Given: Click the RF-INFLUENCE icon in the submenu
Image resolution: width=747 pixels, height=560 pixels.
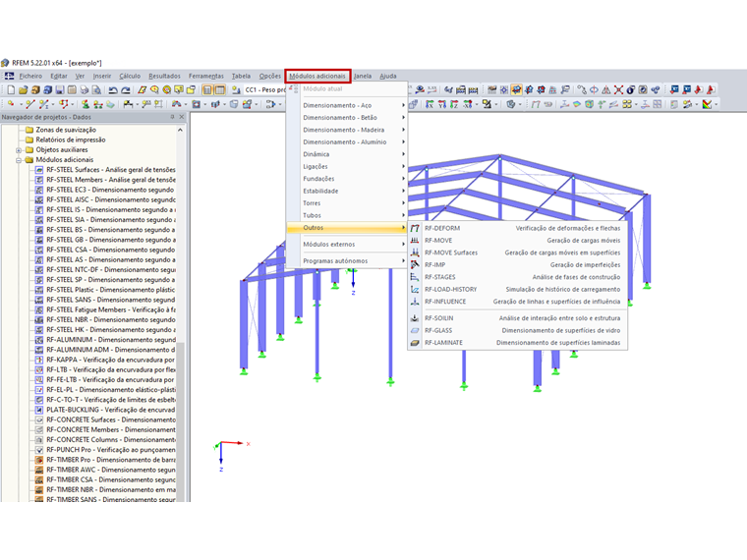Looking at the screenshot, I should [x=415, y=302].
